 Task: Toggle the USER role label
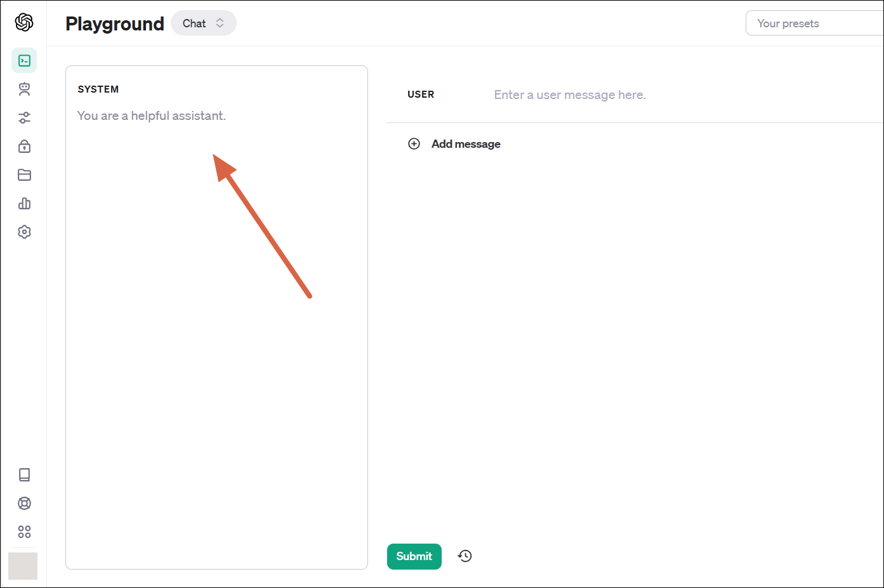(x=421, y=95)
